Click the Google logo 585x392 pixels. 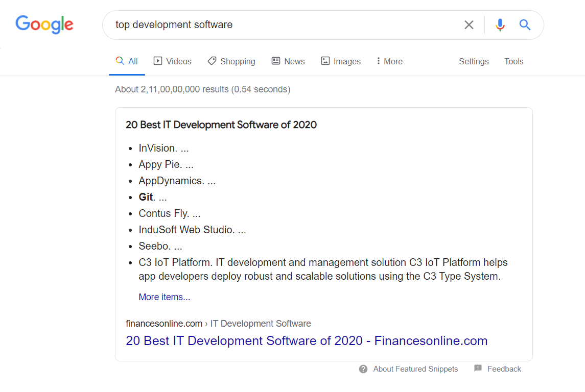(x=44, y=24)
